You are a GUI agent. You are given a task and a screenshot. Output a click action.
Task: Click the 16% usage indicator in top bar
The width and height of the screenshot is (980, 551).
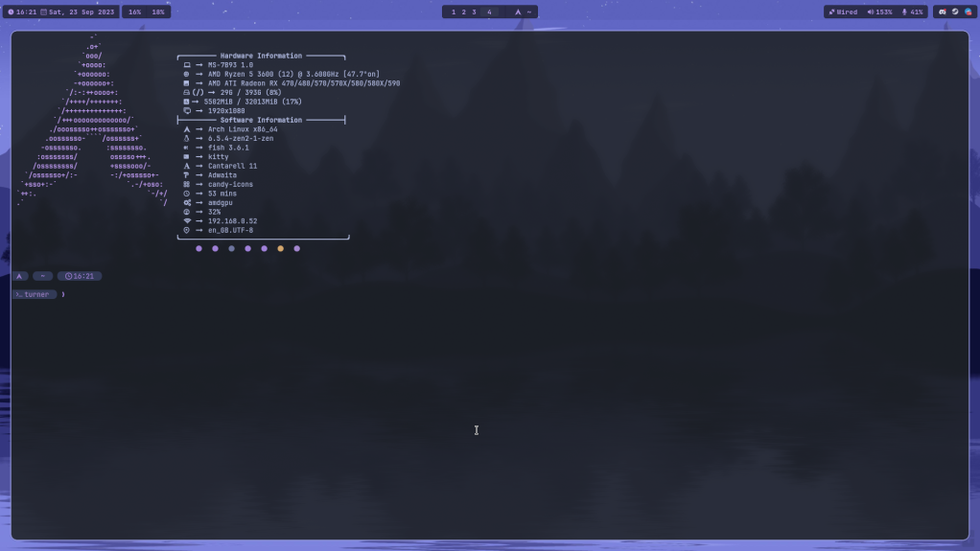[x=134, y=11]
